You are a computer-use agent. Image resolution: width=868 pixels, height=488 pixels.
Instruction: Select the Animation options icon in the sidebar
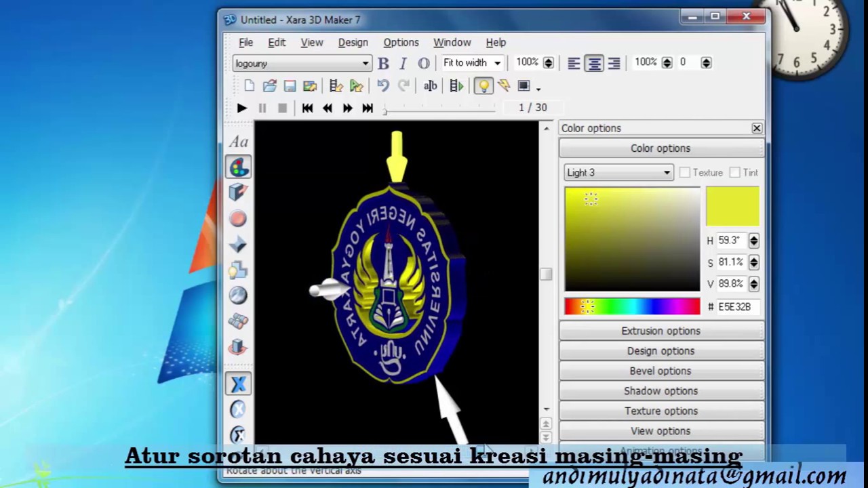pos(238,347)
